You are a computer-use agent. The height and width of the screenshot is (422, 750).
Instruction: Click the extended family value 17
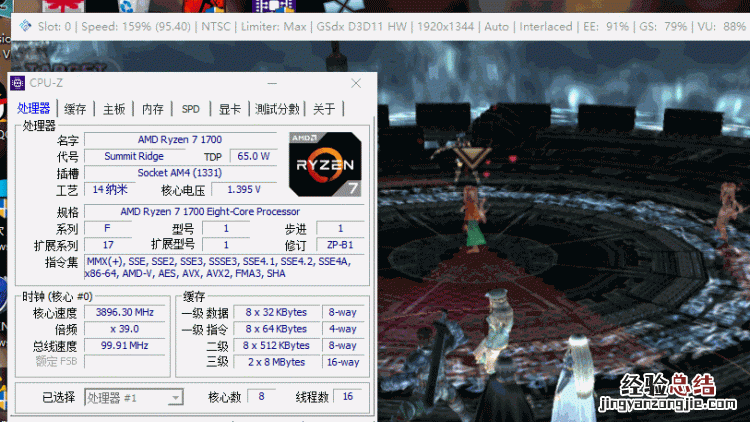[108, 245]
